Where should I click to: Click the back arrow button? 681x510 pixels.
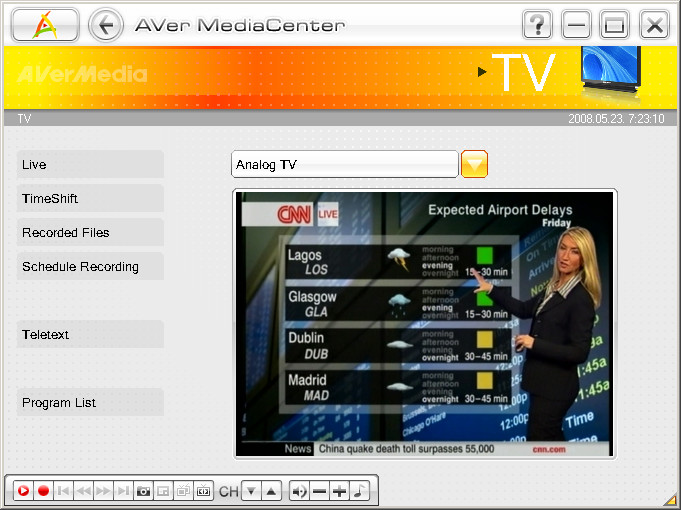[x=106, y=26]
